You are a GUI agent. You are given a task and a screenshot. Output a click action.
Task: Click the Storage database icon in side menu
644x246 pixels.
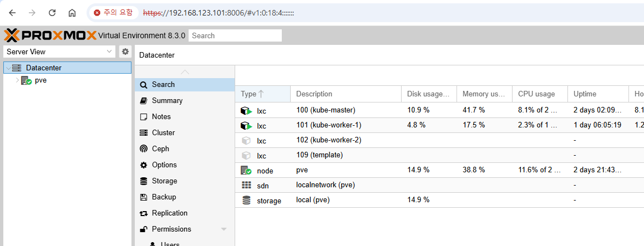tap(143, 181)
